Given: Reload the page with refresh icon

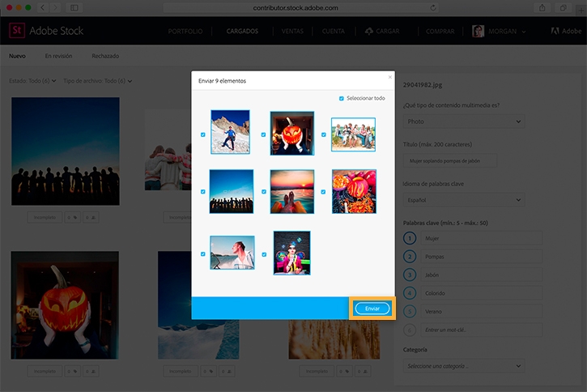Looking at the screenshot, I should coord(433,8).
